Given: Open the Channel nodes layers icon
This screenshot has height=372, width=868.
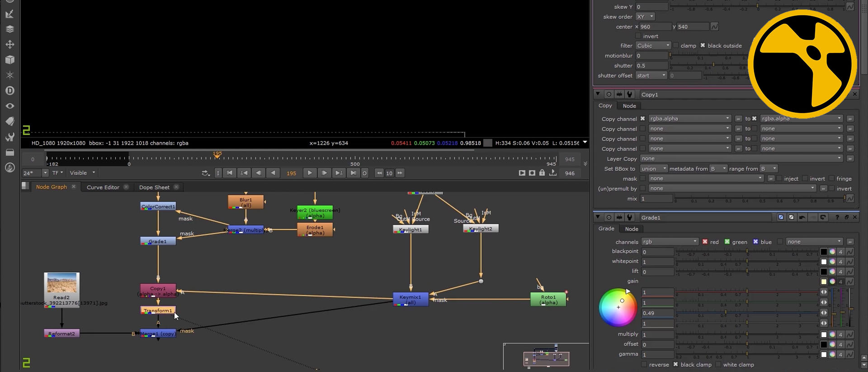Looking at the screenshot, I should click(9, 29).
